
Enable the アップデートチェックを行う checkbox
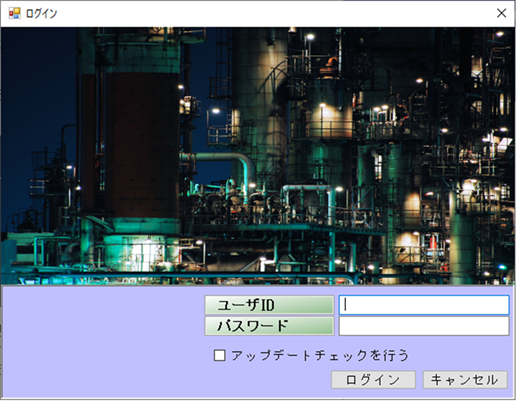(219, 355)
